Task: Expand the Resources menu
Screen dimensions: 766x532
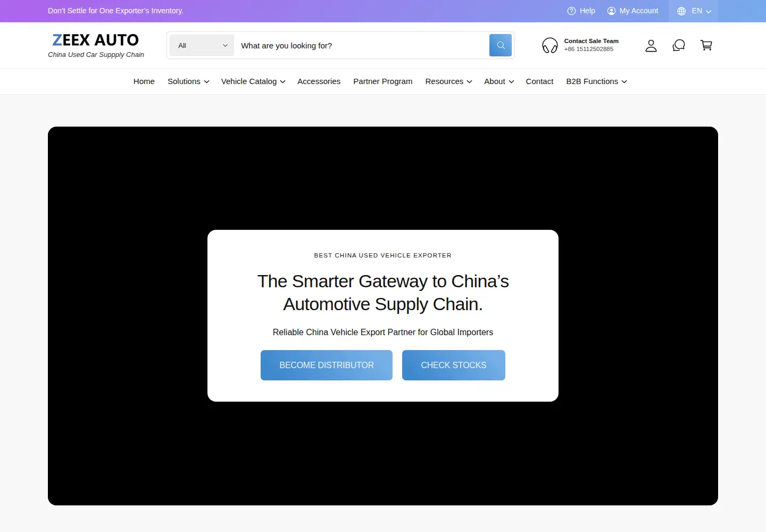Action: pyautogui.click(x=448, y=81)
